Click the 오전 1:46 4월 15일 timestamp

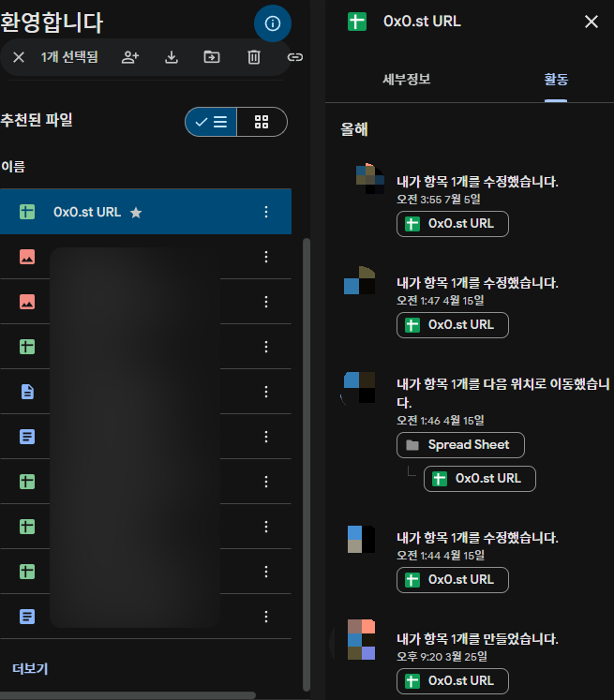(441, 420)
